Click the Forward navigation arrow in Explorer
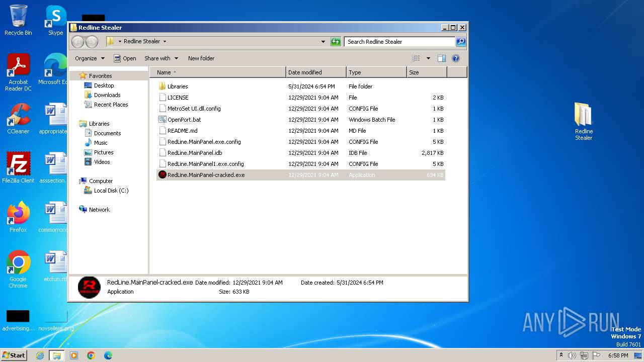 coord(92,42)
